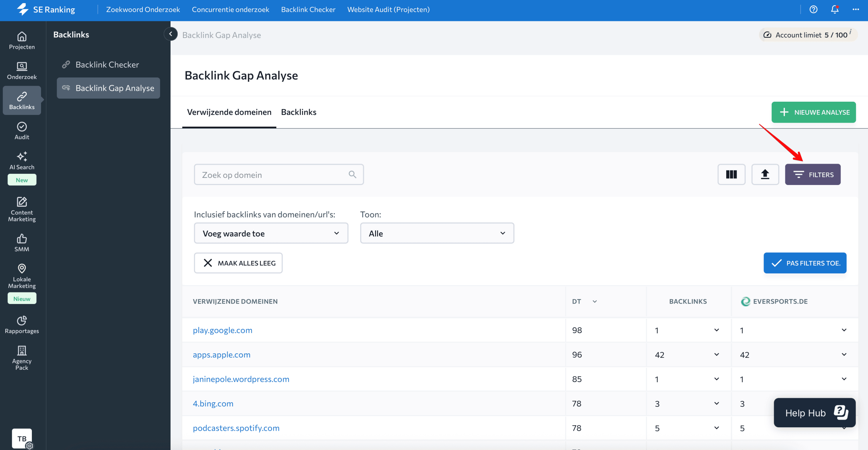Viewport: 868px width, 450px height.
Task: Open the TB user profile avatar
Action: [x=22, y=438]
